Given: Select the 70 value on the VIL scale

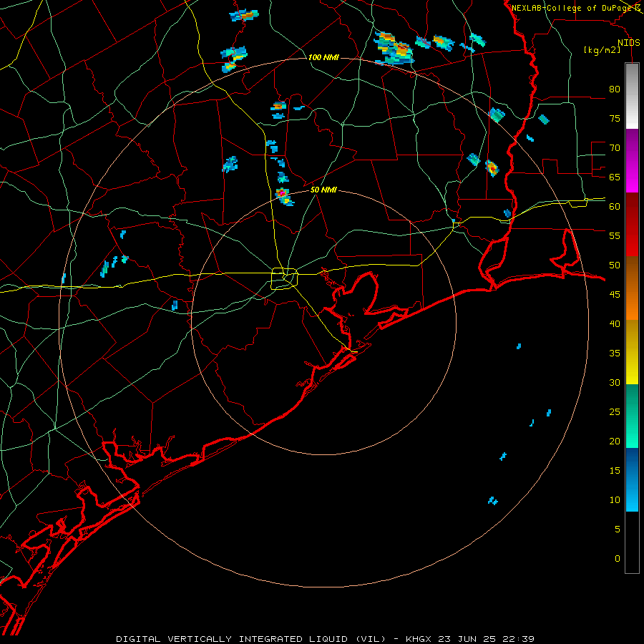Looking at the screenshot, I should [615, 148].
